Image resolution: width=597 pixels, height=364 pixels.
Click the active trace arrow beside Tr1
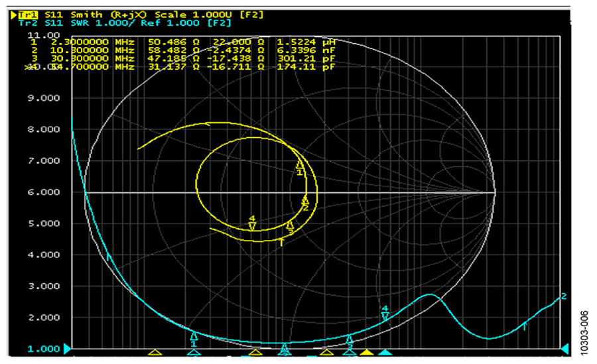click(14, 15)
